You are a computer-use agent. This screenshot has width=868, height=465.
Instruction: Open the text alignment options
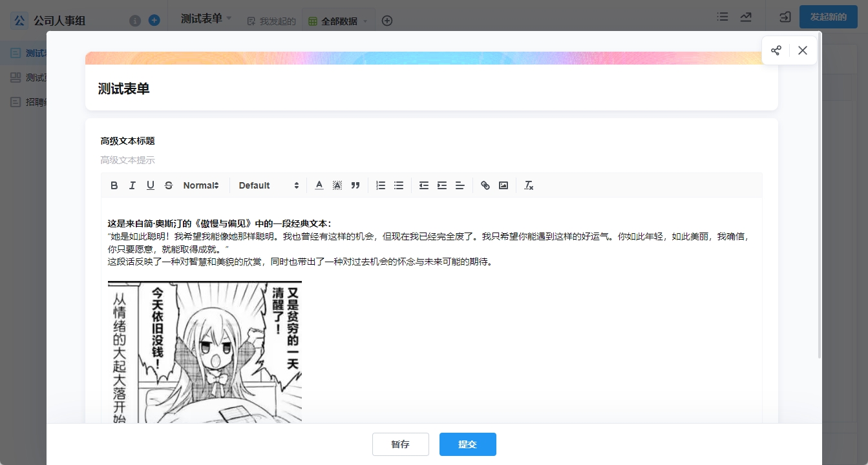[x=460, y=185]
